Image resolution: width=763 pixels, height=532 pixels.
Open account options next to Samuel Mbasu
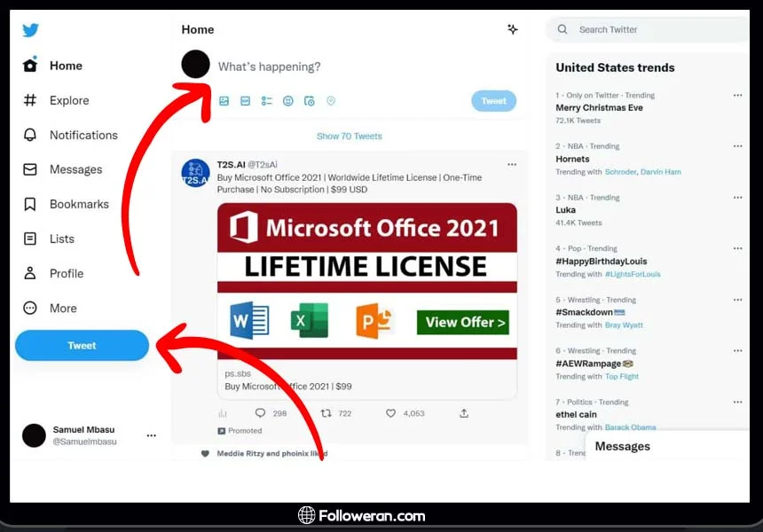coord(151,435)
